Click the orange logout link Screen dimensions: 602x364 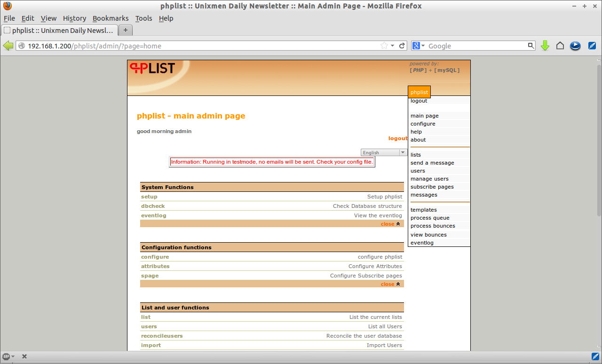coord(398,138)
